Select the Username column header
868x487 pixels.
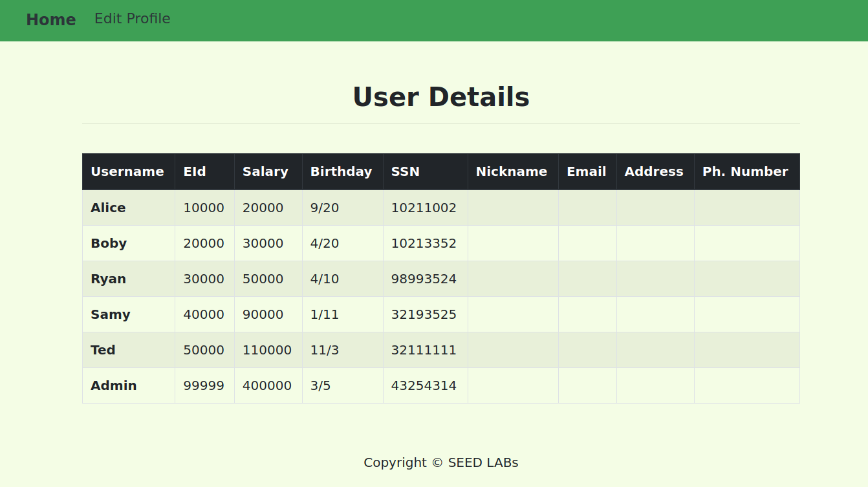click(x=127, y=171)
